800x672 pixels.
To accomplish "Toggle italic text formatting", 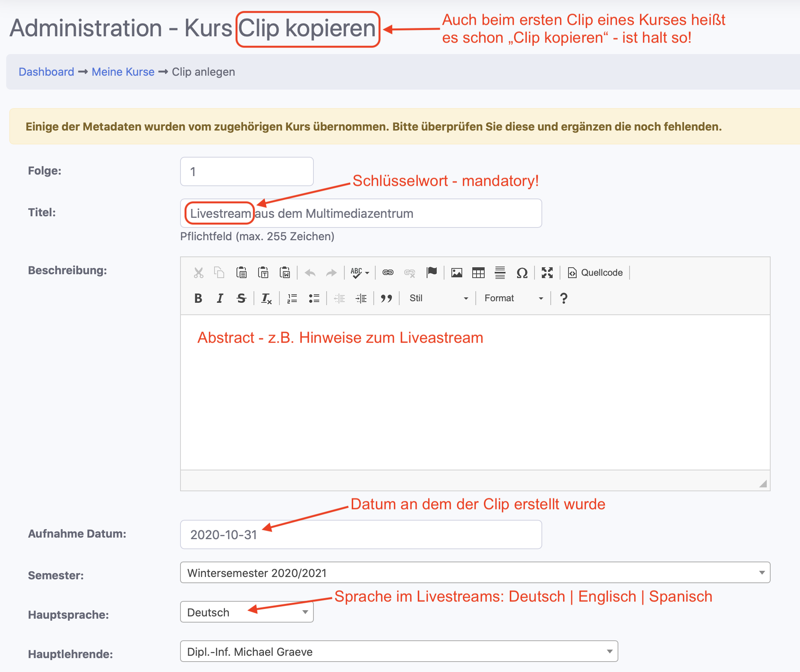I will [220, 298].
